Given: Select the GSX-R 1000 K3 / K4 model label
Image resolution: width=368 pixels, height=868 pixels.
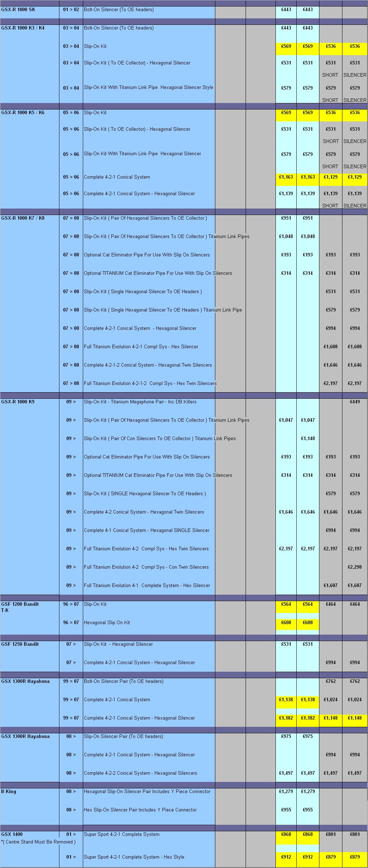Looking at the screenshot, I should [x=23, y=28].
